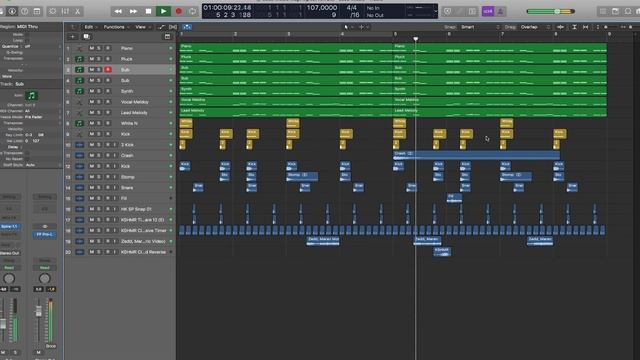Open the List Editors from control bar
The image size is (640, 360).
click(603, 11)
